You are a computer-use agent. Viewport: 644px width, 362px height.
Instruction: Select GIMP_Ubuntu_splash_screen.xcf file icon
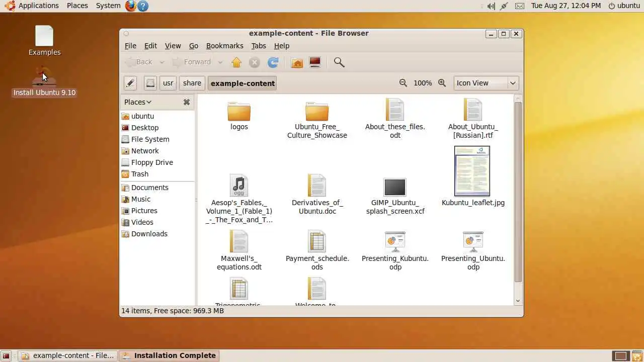click(395, 187)
